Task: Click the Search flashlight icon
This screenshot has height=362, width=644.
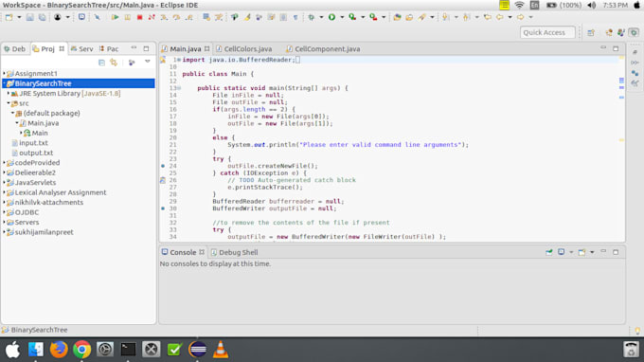Action: coord(421,17)
